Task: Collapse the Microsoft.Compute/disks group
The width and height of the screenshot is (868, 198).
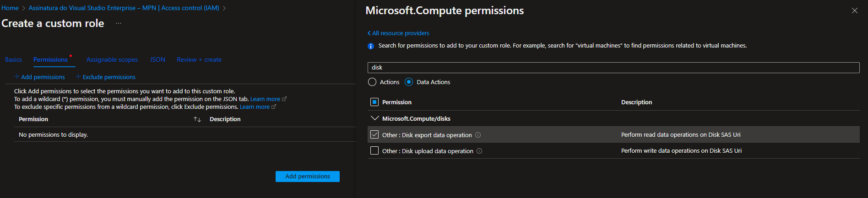Action: [x=375, y=118]
